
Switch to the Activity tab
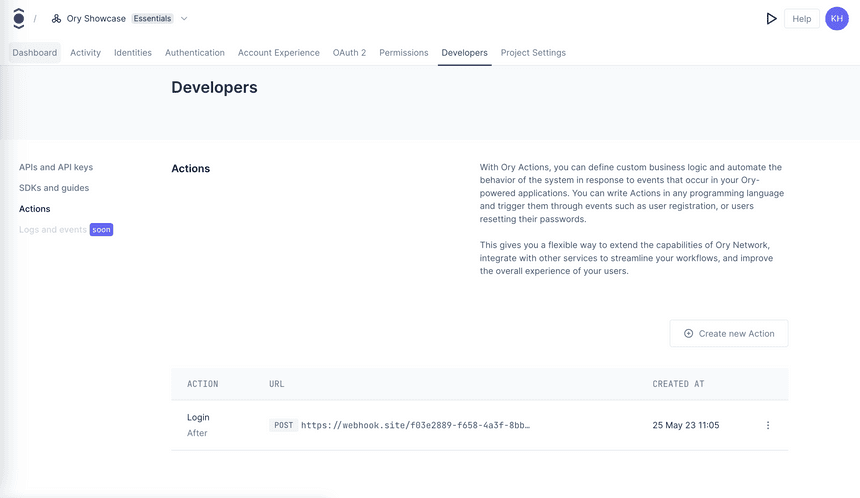point(86,53)
